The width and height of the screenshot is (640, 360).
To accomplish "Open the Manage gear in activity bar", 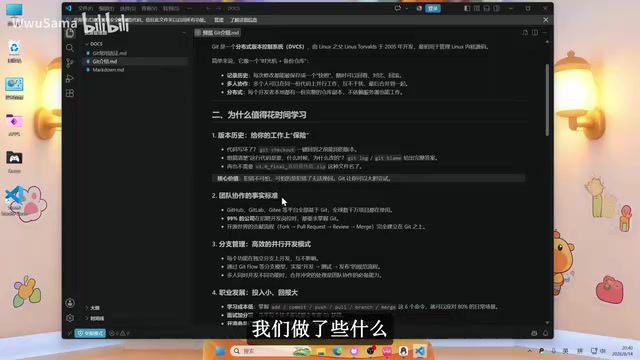I will pyautogui.click(x=70, y=318).
